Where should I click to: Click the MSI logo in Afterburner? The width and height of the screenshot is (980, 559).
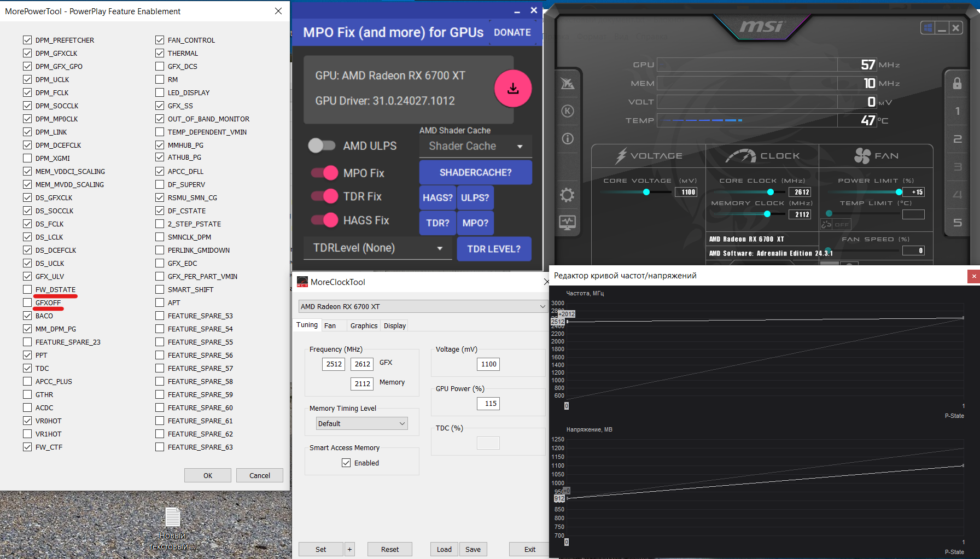pos(761,26)
